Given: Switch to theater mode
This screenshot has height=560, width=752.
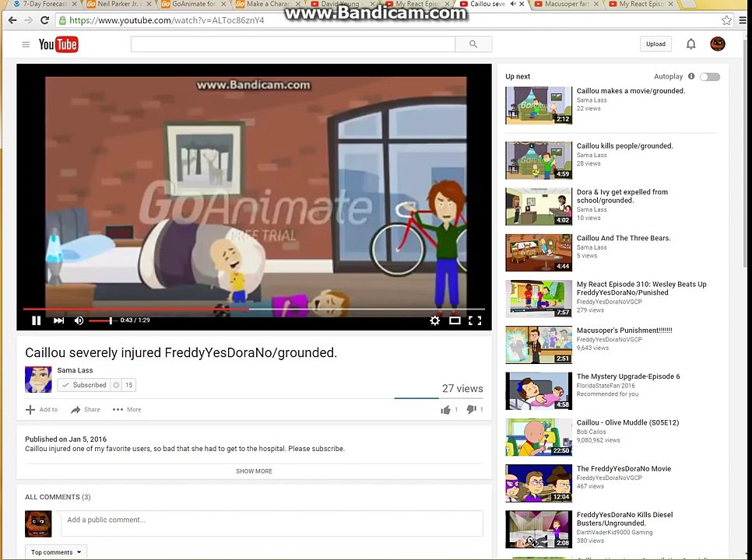Looking at the screenshot, I should point(455,320).
